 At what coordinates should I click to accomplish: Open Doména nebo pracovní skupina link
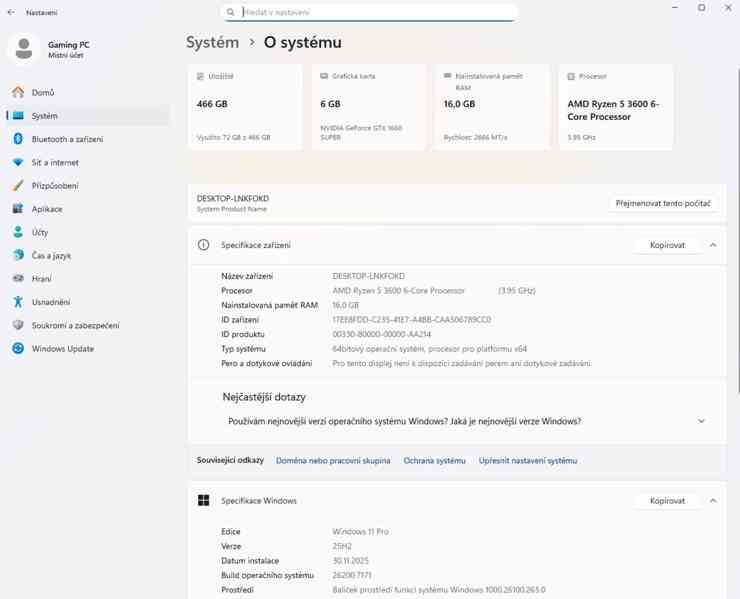tap(333, 461)
